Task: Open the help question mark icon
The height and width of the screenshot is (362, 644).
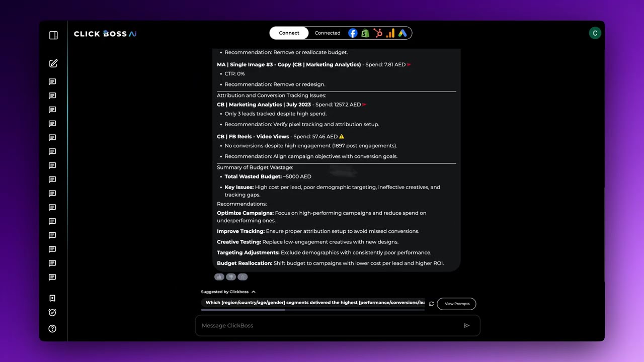Action: coord(52,328)
